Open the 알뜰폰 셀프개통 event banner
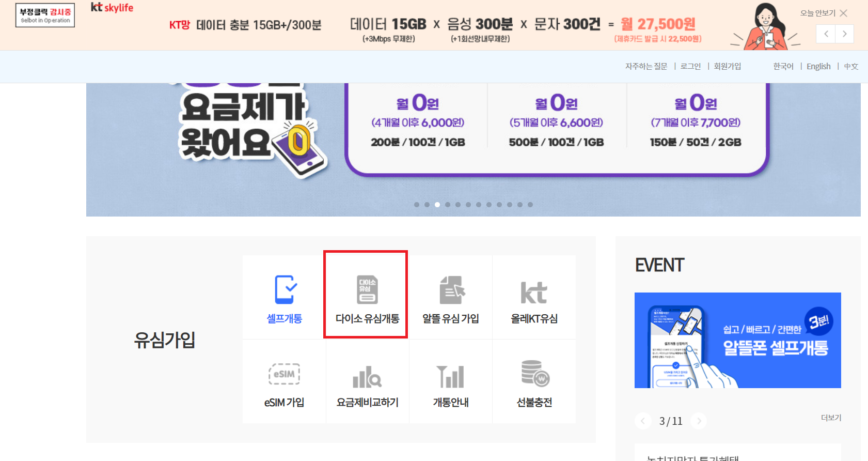This screenshot has width=868, height=461. (x=737, y=340)
